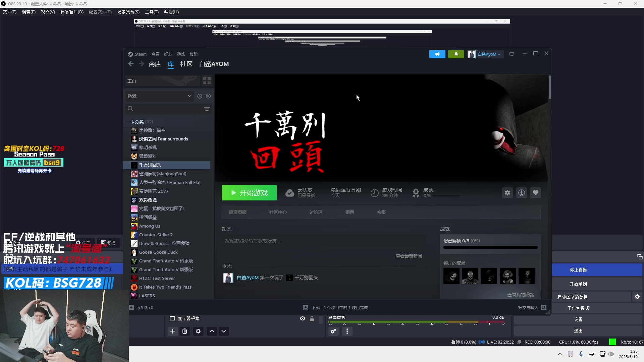
Task: Click 查看我的成就 link
Action: [520, 295]
